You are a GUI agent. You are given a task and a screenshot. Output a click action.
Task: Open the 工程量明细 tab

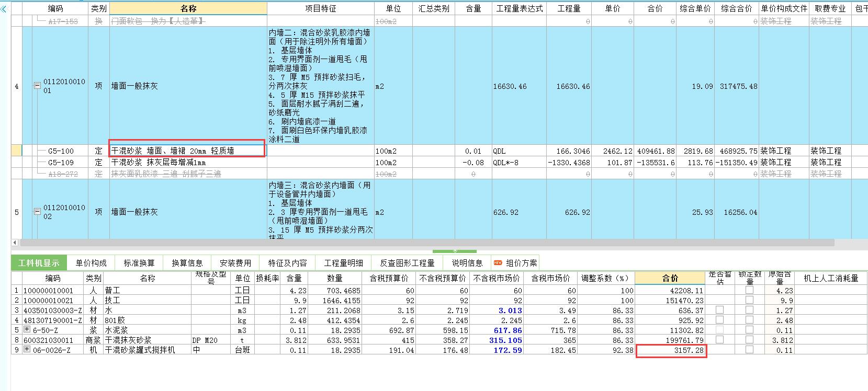[x=344, y=262]
